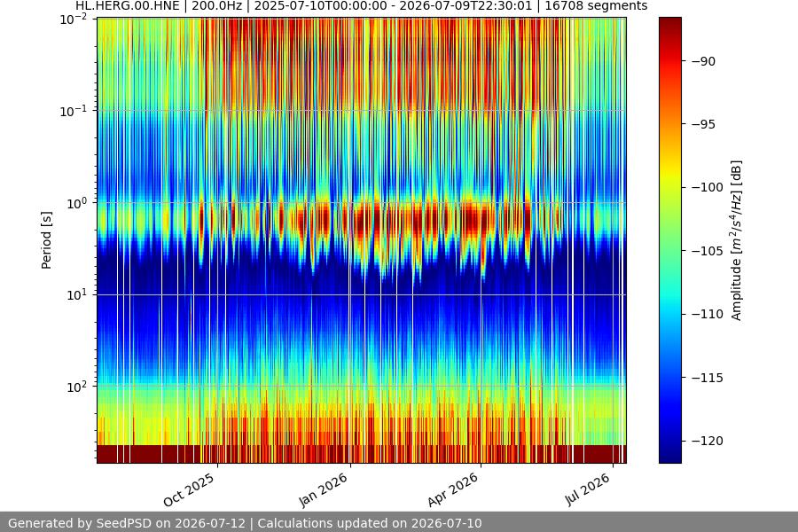
Task: Click the 'Oct 2025' x-axis label
Action: (190, 489)
